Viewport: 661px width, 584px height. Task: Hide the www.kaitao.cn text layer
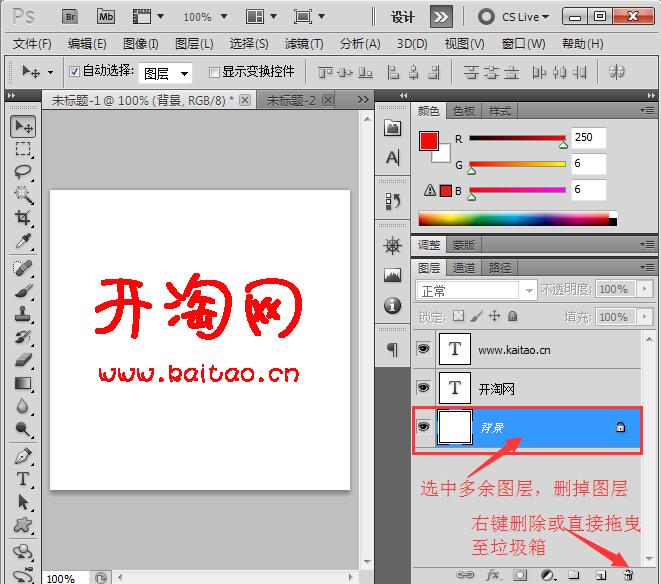[423, 349]
